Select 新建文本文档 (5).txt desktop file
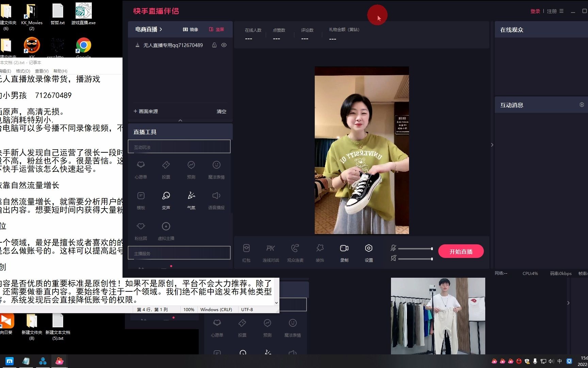Screen dimensions: 588x368 (58, 326)
